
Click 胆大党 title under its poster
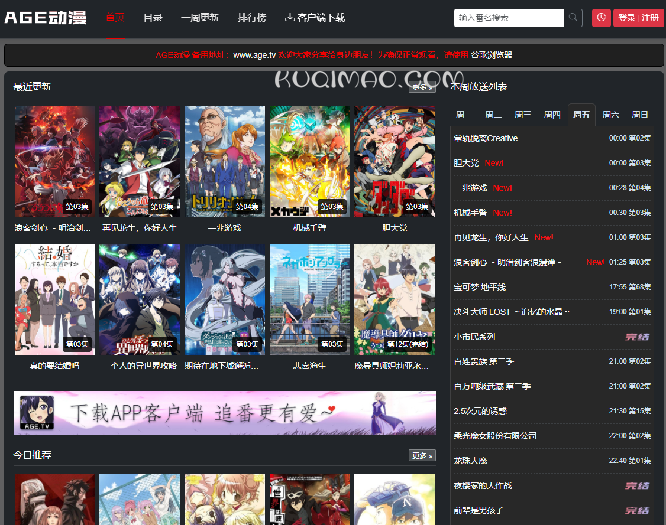pyautogui.click(x=395, y=228)
